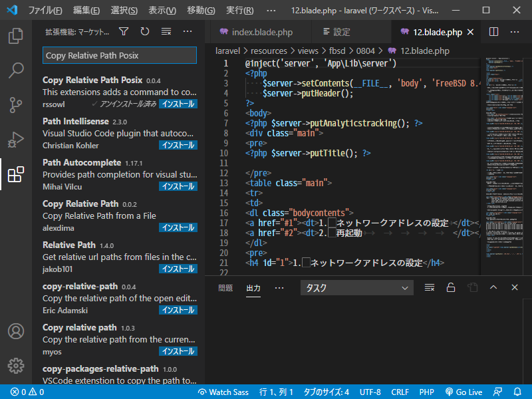Image resolution: width=532 pixels, height=399 pixels.
Task: Split the editor to the right
Action: tap(493, 31)
